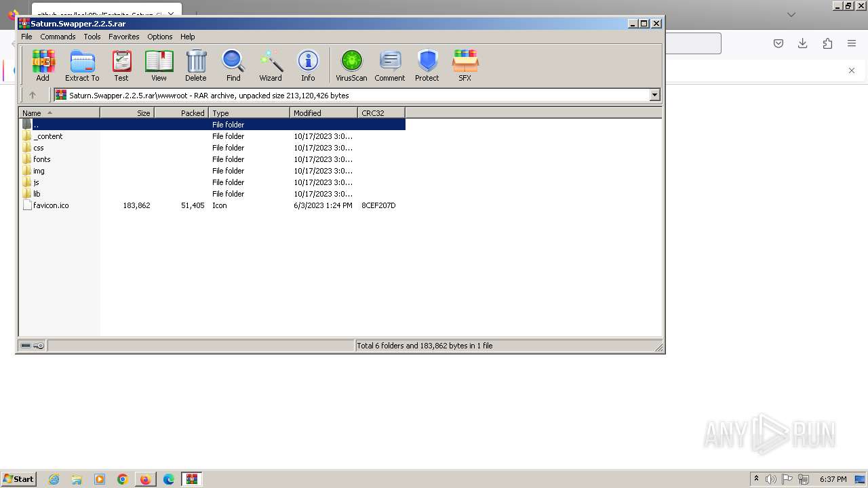Go up one folder level
Viewport: 868px width, 488px height.
[x=32, y=95]
